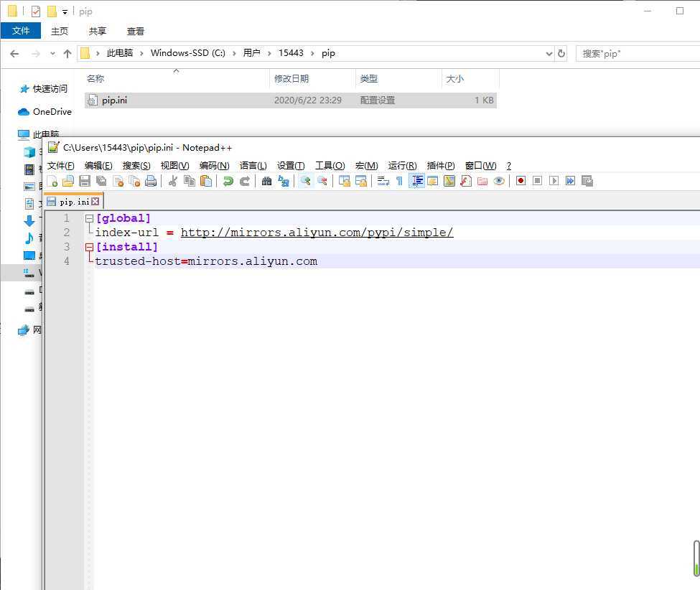The height and width of the screenshot is (590, 700).
Task: Go up one folder level in Explorer
Action: tap(67, 54)
